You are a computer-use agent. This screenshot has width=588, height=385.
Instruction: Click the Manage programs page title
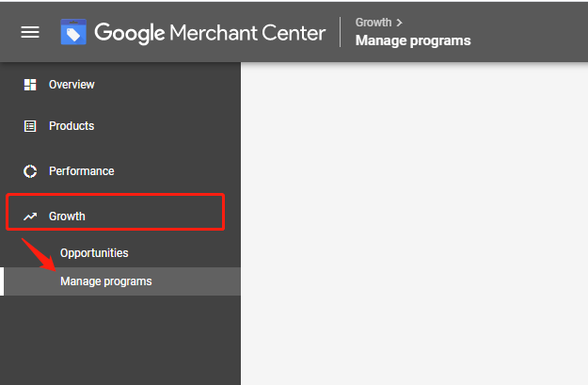pos(413,40)
